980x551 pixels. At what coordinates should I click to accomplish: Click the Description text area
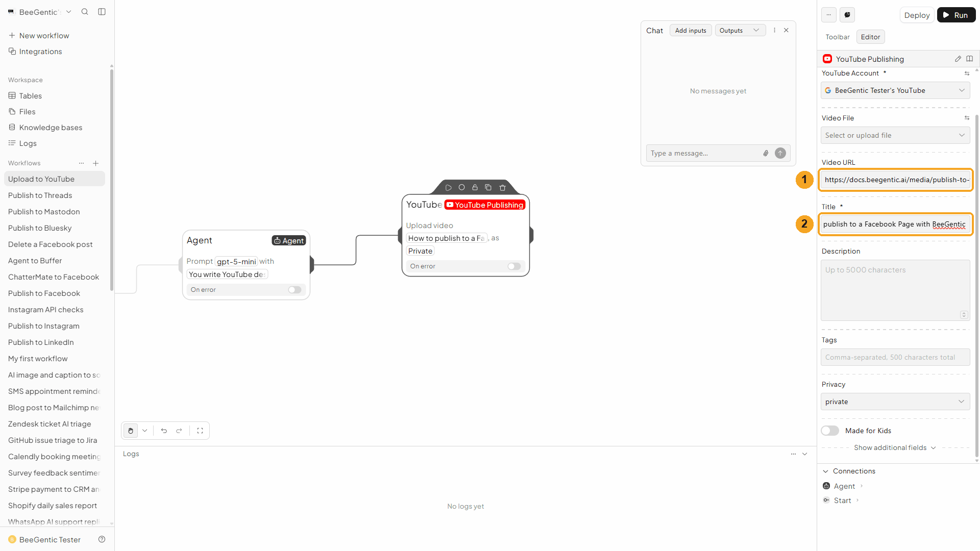click(x=895, y=290)
